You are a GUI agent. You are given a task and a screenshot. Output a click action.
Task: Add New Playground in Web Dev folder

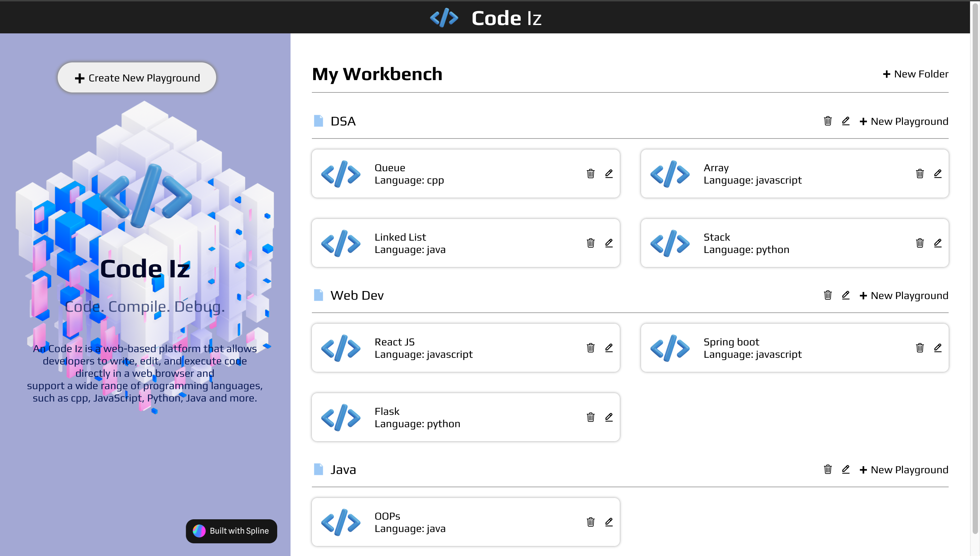click(x=903, y=296)
